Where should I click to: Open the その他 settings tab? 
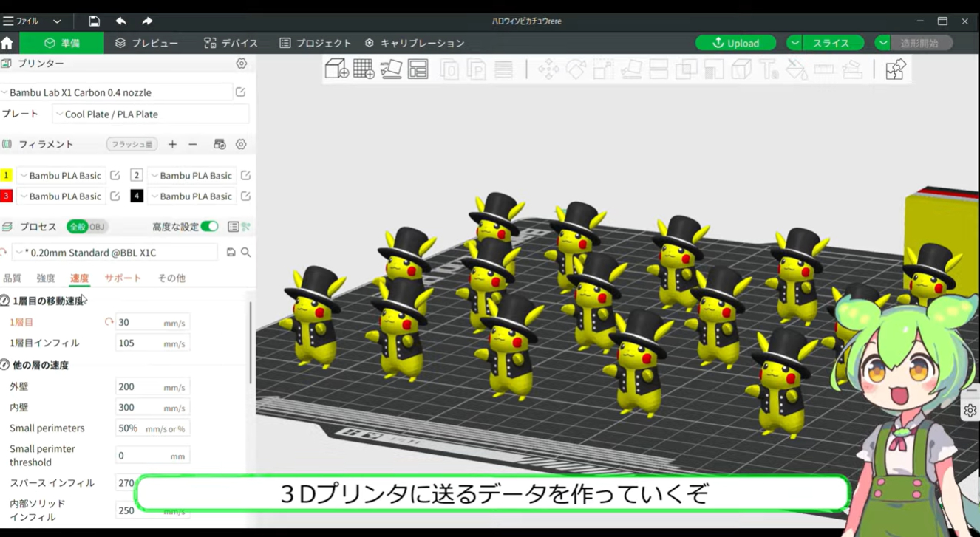pyautogui.click(x=171, y=278)
